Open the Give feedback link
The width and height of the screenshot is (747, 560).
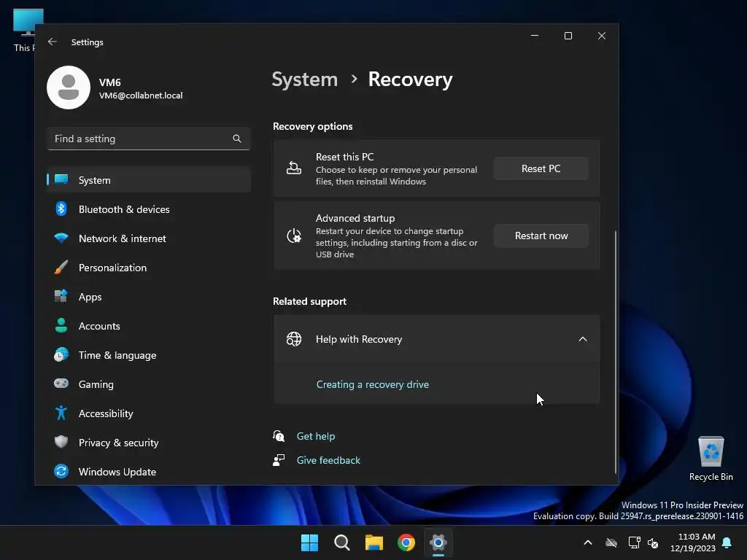tap(328, 460)
